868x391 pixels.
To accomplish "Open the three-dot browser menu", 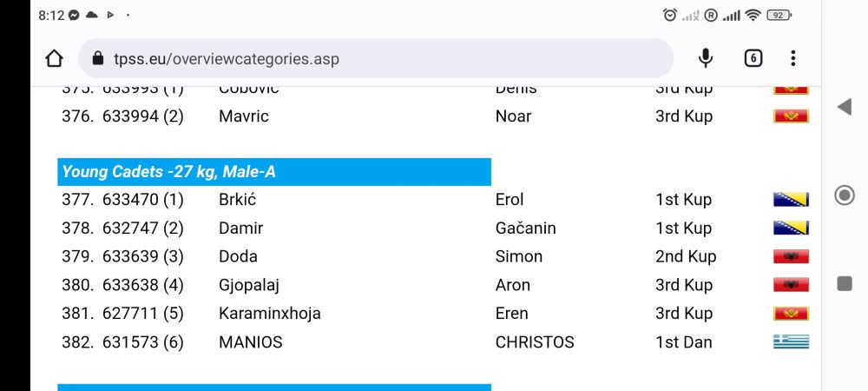I will coord(792,58).
